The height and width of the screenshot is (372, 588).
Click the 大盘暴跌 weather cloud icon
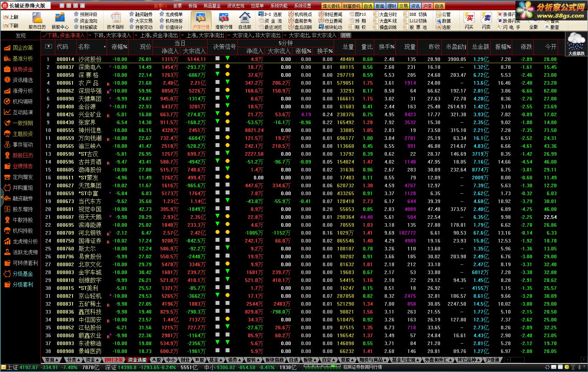tap(576, 44)
